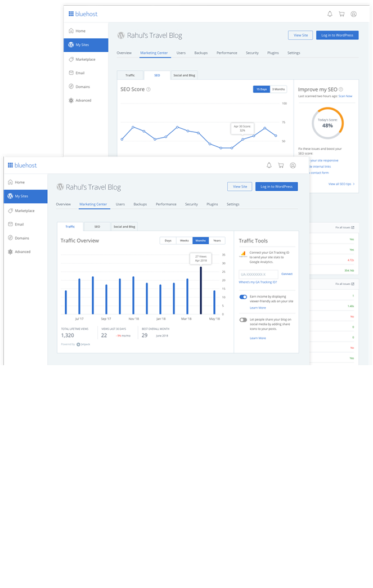373x588 pixels.
Task: Click the help icon next to SEO Score
Action: coord(149,89)
